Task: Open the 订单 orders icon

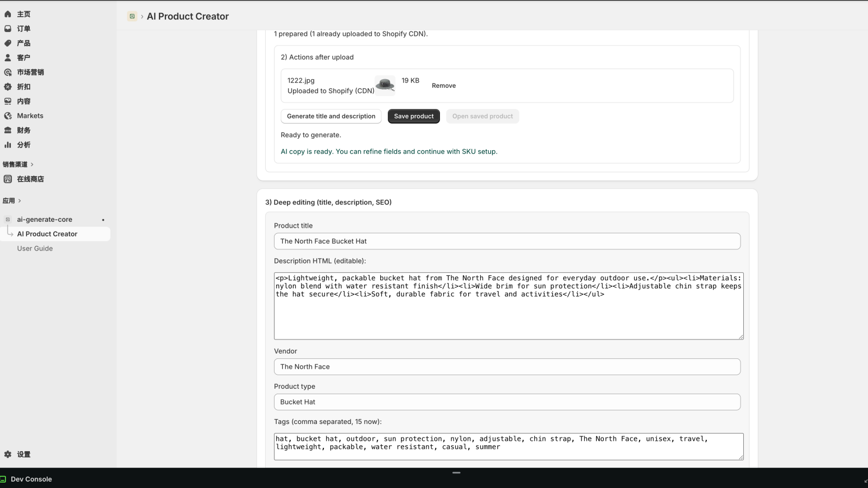Action: 8,29
